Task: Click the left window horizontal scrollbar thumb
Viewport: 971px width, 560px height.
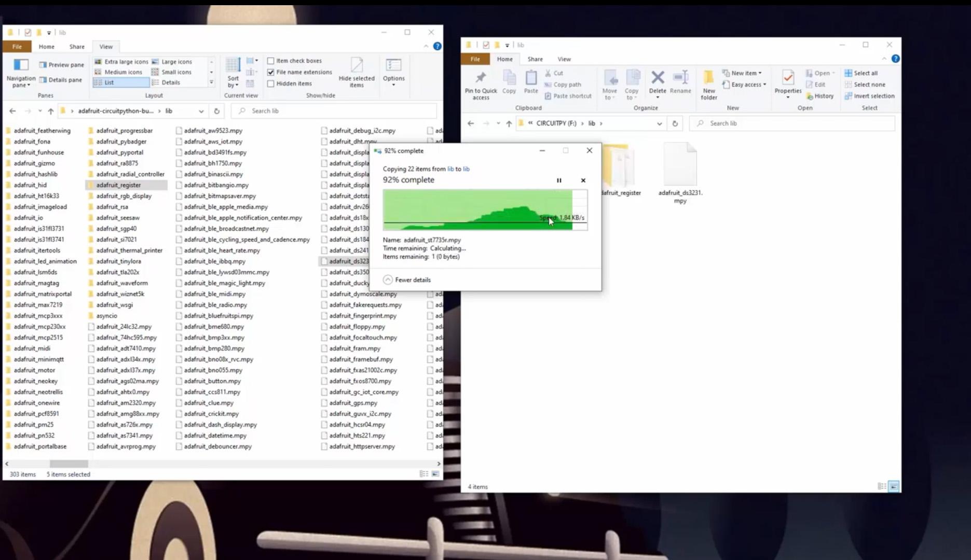Action: (x=69, y=464)
